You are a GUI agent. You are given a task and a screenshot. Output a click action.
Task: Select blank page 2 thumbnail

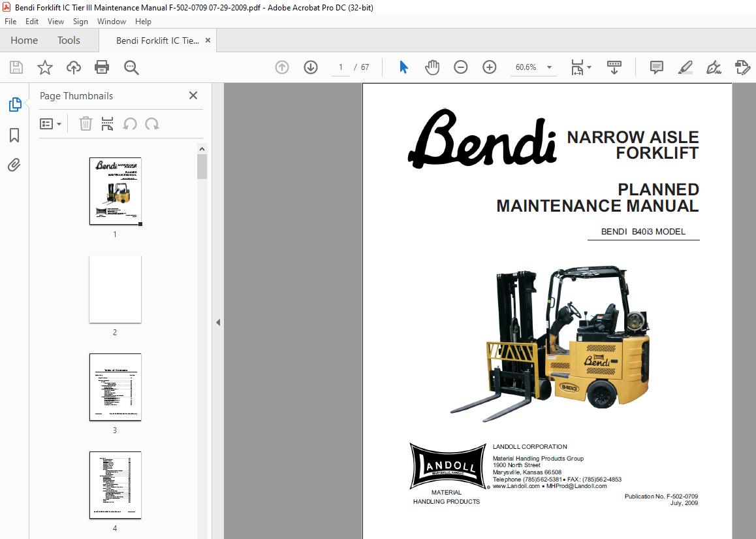116,289
